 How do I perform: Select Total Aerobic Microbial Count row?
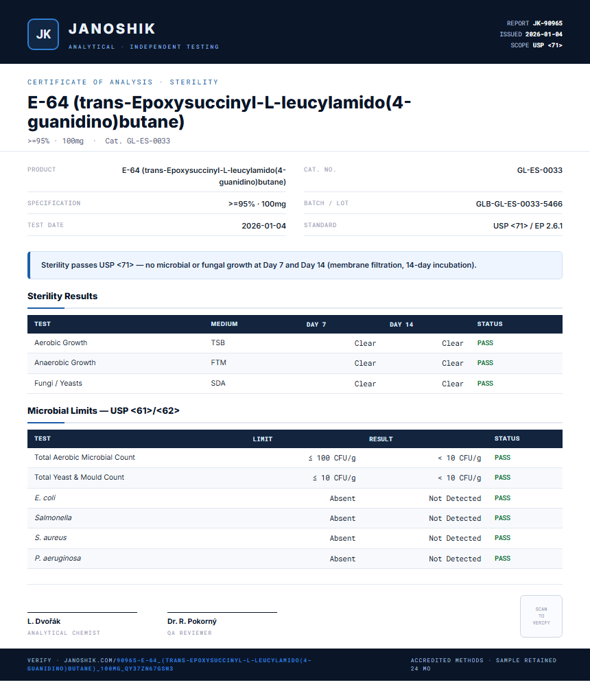[294, 458]
